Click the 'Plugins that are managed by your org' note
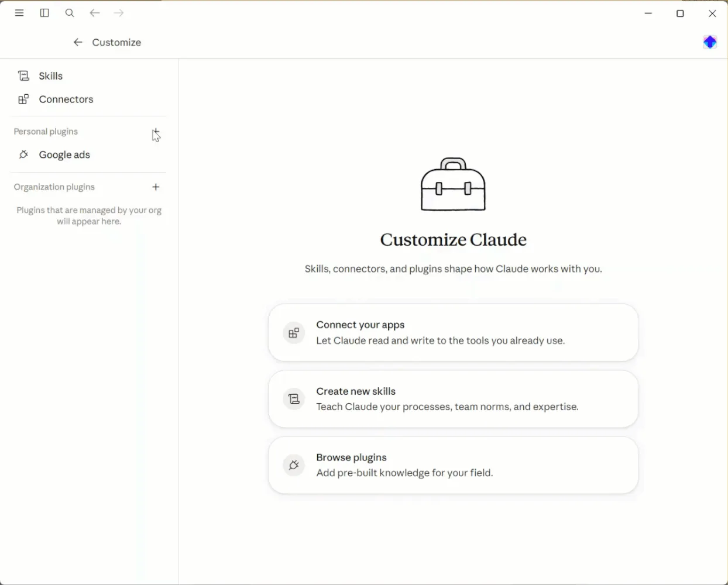 [x=89, y=216]
